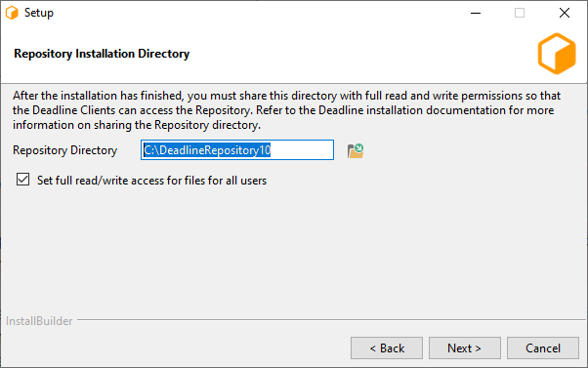Open the browse folder icon
The image size is (588, 368).
point(356,150)
